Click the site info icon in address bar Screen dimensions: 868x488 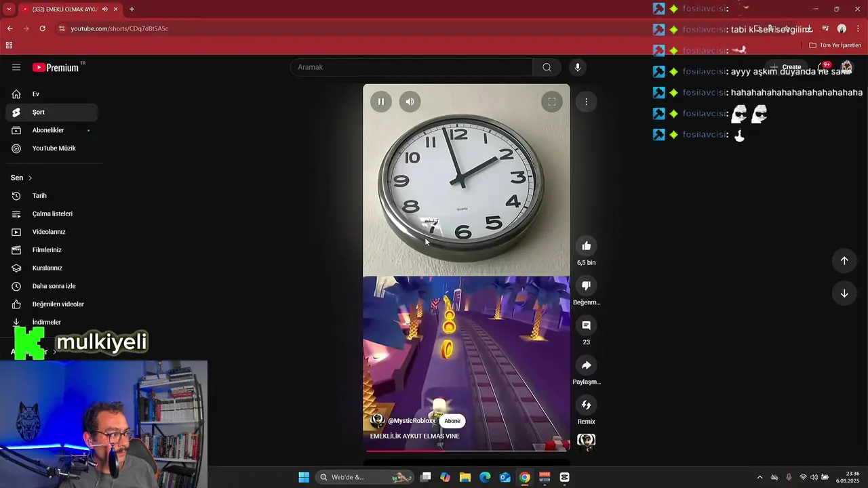point(62,28)
